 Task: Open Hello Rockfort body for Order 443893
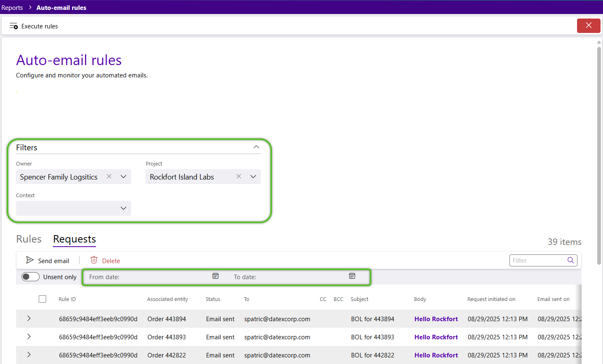(436, 337)
